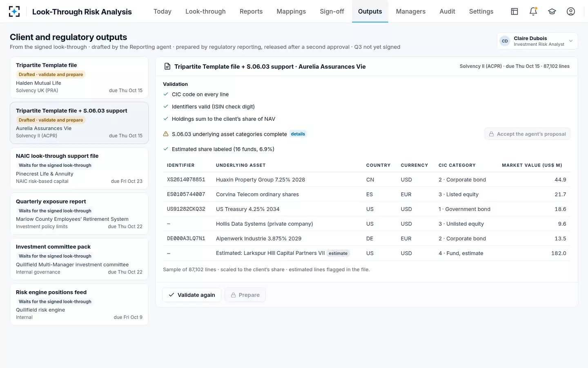This screenshot has height=368, width=588.
Task: Open the Quarterly exposure report card
Action: [x=79, y=214]
